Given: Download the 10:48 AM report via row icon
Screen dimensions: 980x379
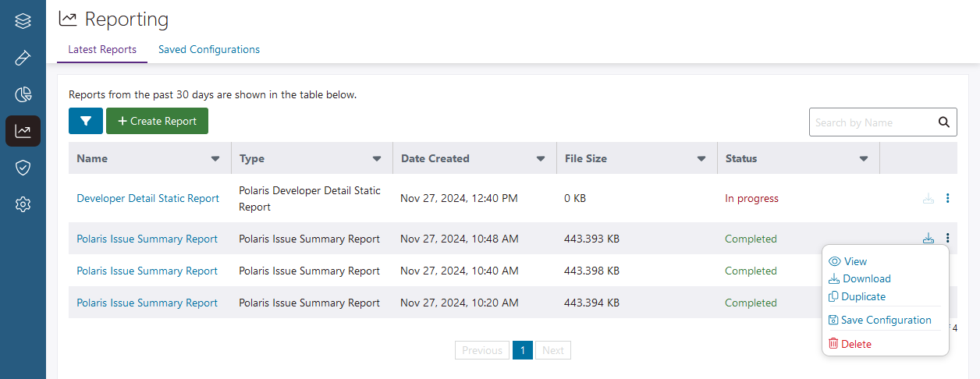Looking at the screenshot, I should coord(928,239).
